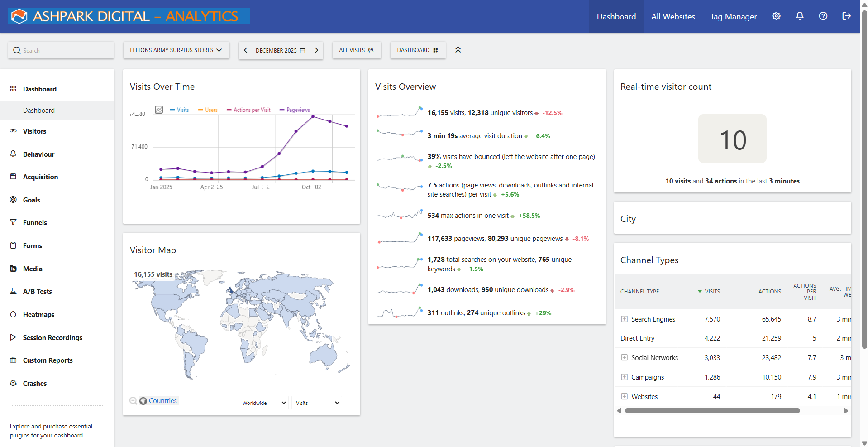This screenshot has height=447, width=868.
Task: Advance to the next date period arrow
Action: pyautogui.click(x=316, y=50)
